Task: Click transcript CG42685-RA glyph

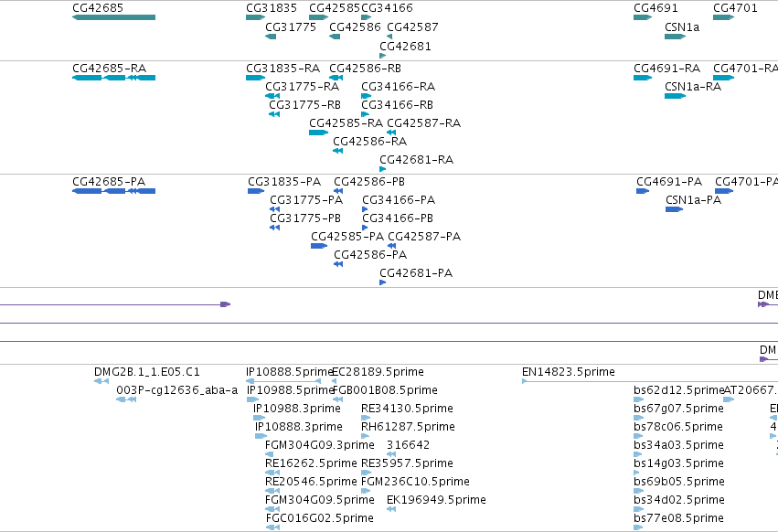Action: pos(113,78)
